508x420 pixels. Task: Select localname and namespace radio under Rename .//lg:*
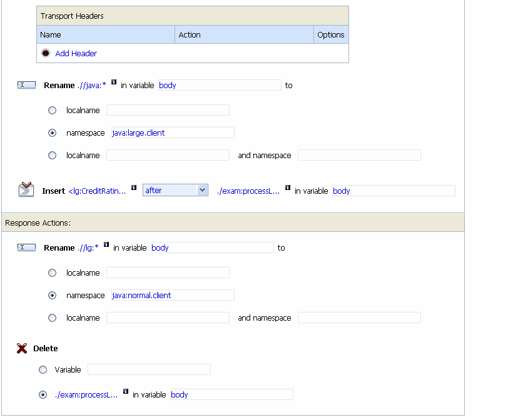point(52,317)
